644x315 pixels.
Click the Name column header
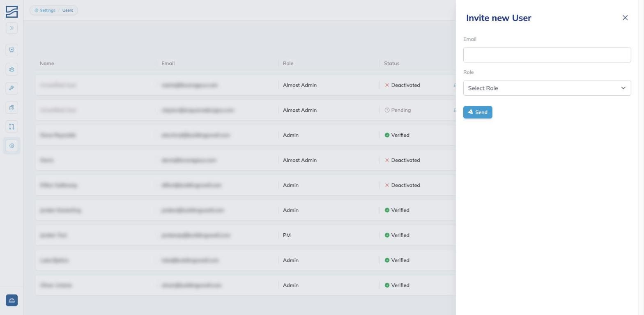pyautogui.click(x=47, y=63)
